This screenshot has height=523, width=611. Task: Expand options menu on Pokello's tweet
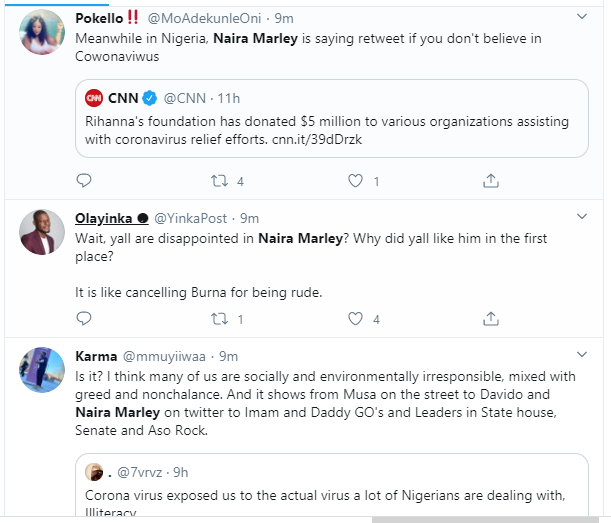pyautogui.click(x=583, y=17)
